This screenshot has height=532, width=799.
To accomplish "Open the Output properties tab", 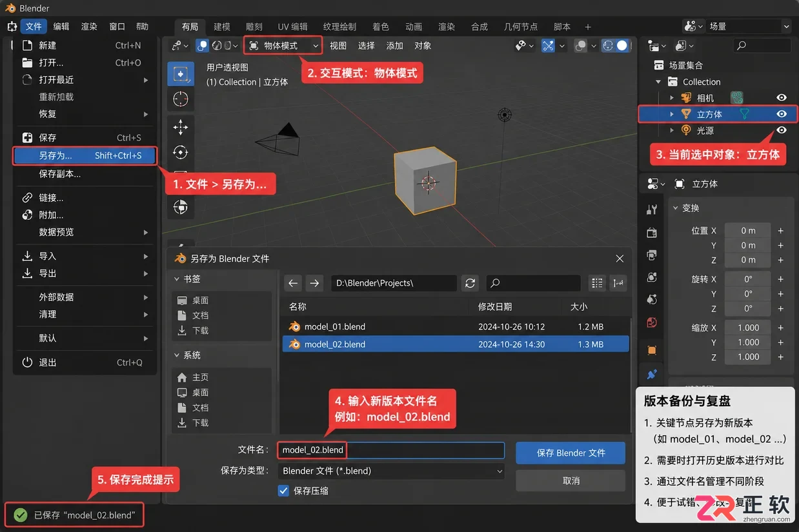I will tap(652, 255).
